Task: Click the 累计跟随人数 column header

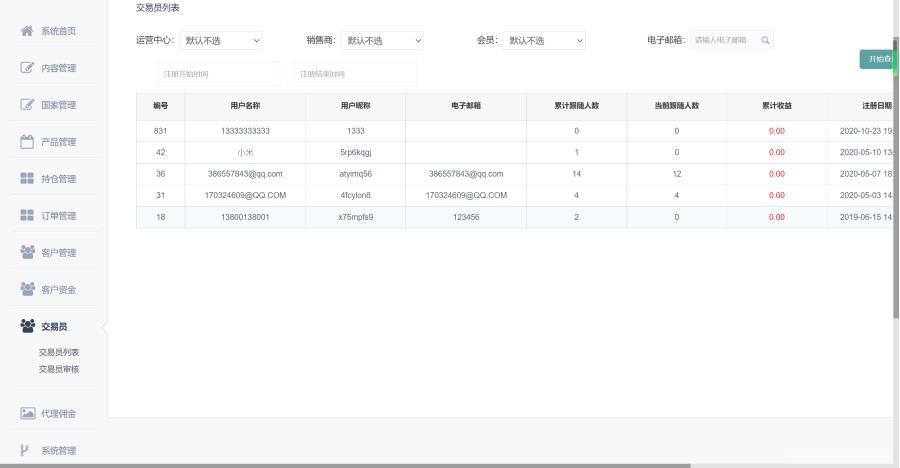Action: pyautogui.click(x=576, y=106)
